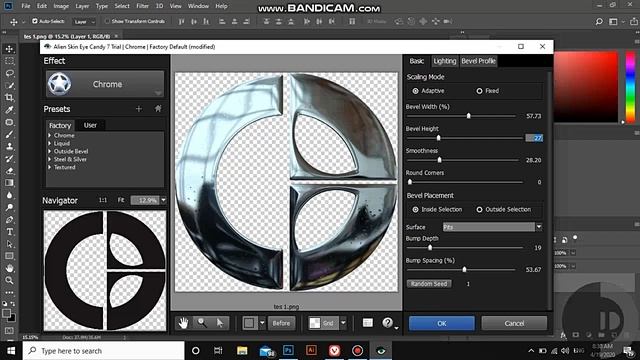Click the Before button

click(281, 323)
